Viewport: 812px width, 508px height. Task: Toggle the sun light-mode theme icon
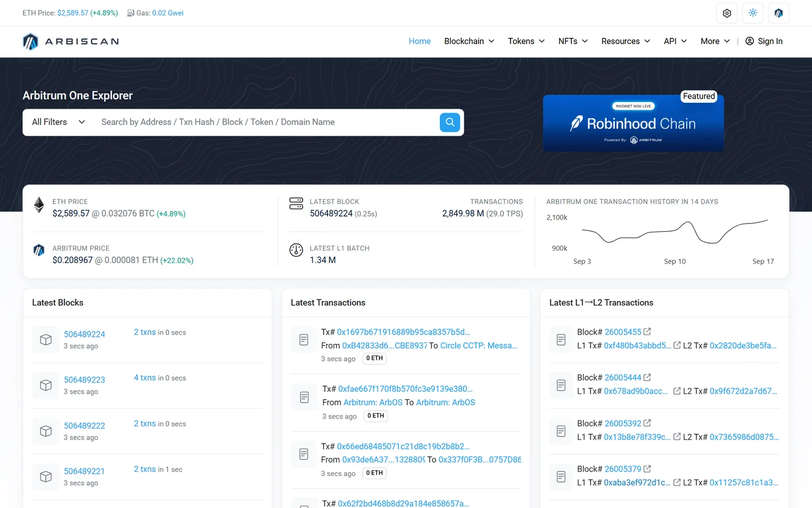(753, 13)
